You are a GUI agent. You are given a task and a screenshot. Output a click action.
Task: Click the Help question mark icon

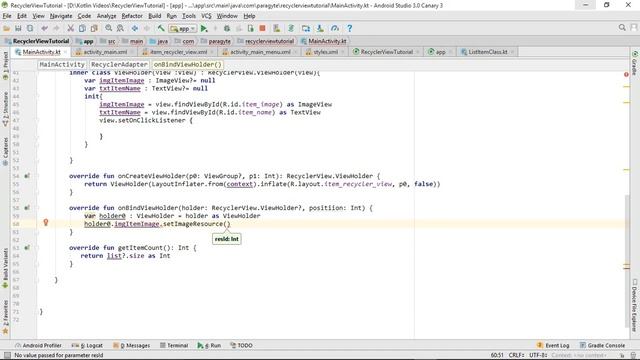coord(349,28)
